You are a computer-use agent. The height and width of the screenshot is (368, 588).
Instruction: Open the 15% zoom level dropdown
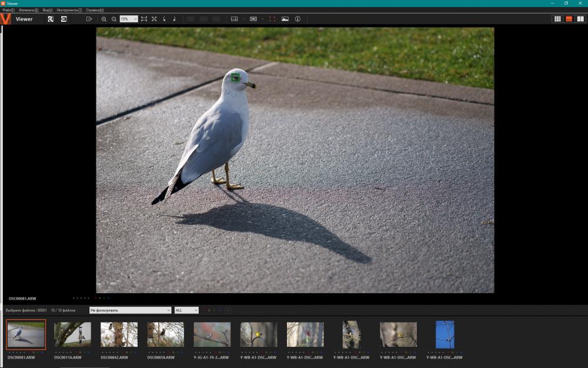tap(129, 19)
